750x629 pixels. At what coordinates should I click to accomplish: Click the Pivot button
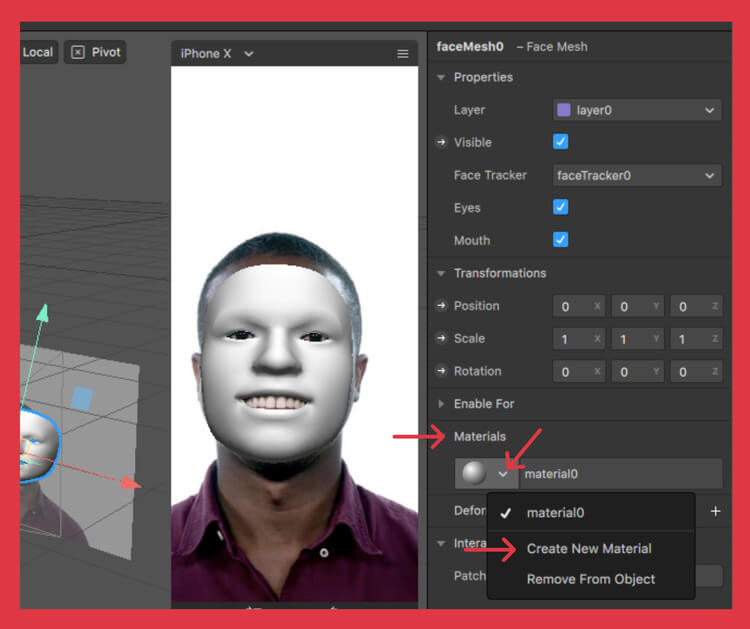pos(95,52)
